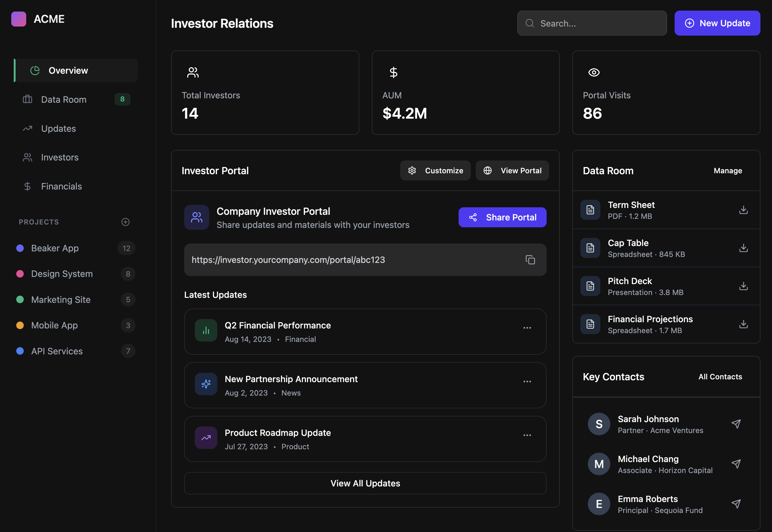The height and width of the screenshot is (532, 772).
Task: Click the New Update button
Action: pyautogui.click(x=717, y=23)
